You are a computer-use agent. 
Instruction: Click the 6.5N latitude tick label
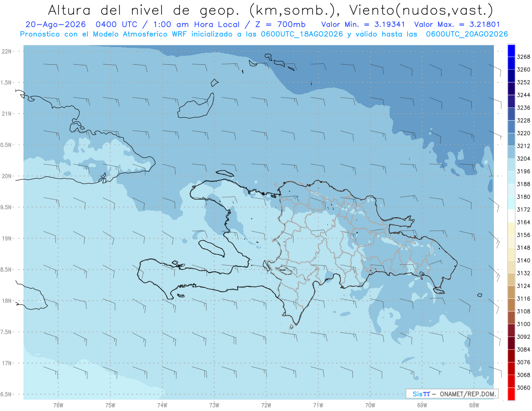(7, 394)
